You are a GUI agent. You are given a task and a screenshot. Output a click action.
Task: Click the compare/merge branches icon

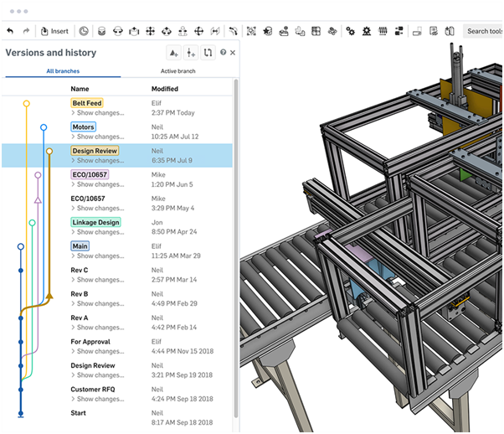point(208,53)
